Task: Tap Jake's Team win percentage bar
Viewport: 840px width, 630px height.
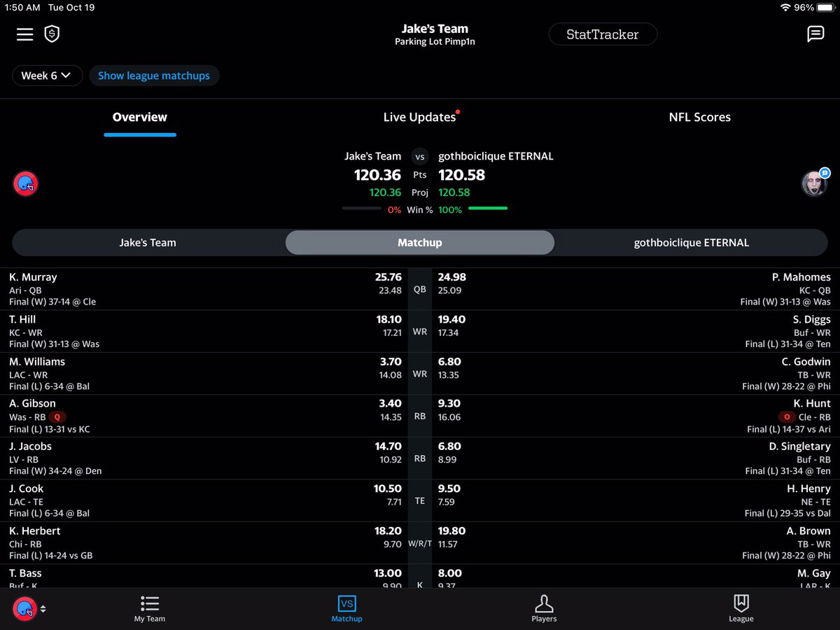Action: point(362,209)
